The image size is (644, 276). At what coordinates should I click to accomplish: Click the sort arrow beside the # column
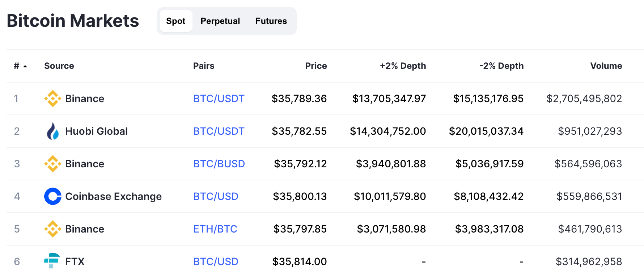[25, 66]
